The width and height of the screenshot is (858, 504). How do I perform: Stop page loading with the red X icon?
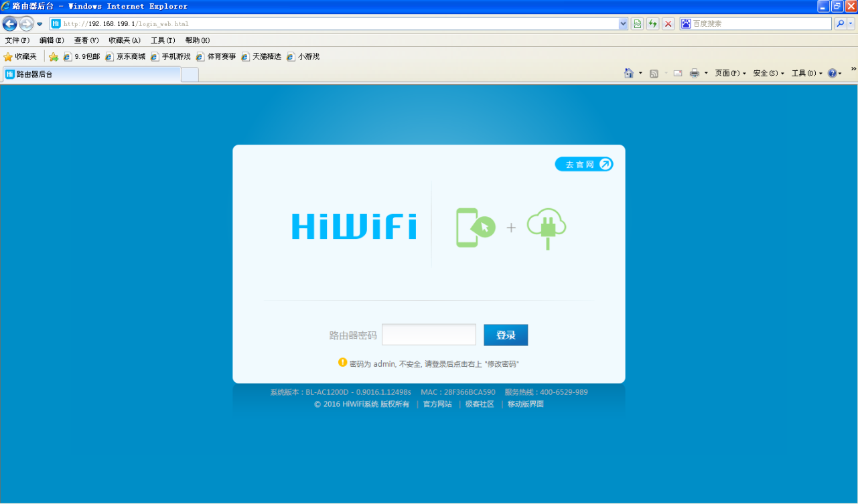(x=668, y=23)
